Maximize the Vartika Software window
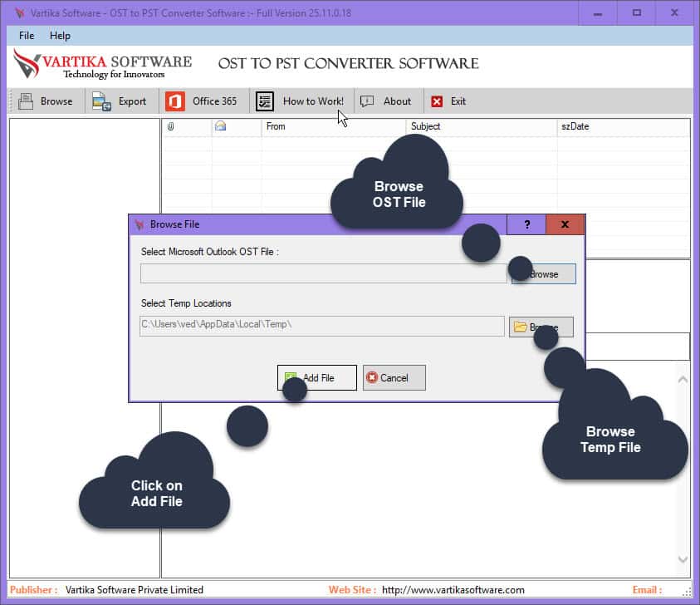The height and width of the screenshot is (605, 700). (x=637, y=13)
